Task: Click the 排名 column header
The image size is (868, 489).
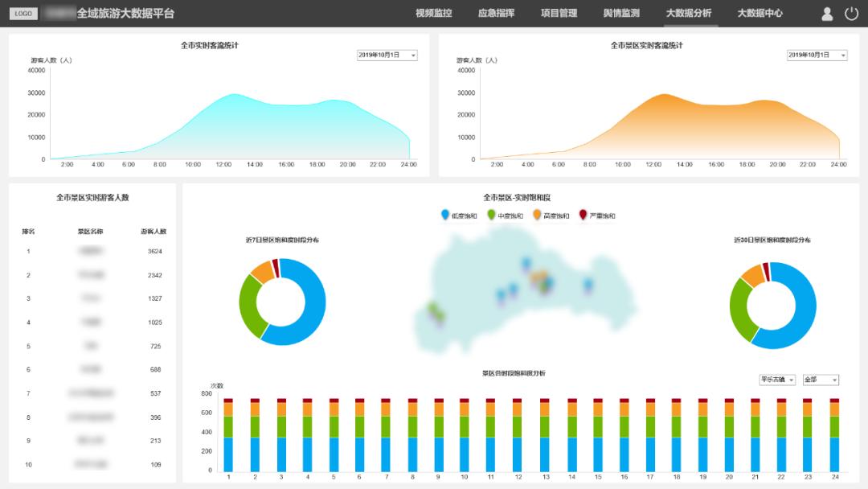Action: coord(28,232)
